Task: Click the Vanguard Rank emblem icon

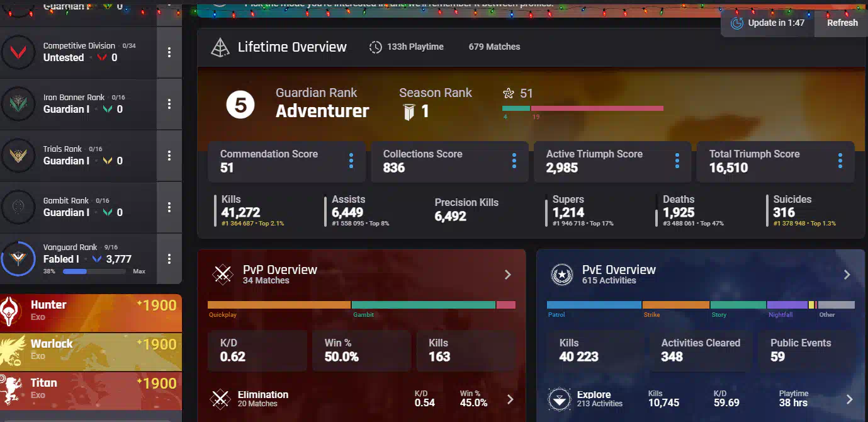Action: [x=18, y=259]
